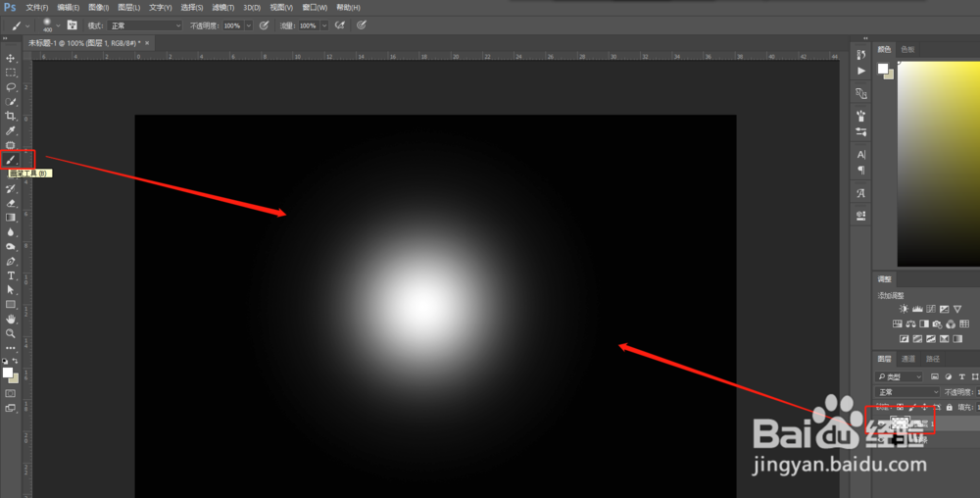
Task: Open the flow 流量 slider dropdown arrow
Action: [x=324, y=25]
